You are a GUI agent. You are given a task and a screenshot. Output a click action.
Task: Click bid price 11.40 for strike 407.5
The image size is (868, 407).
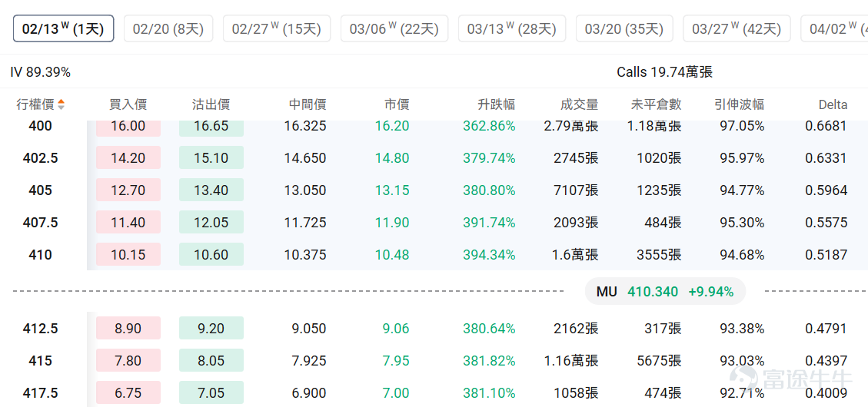[x=128, y=222]
